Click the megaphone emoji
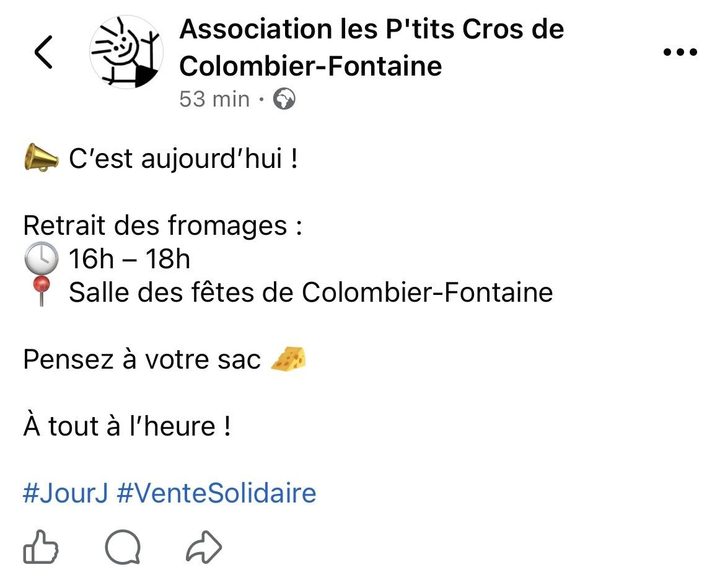The image size is (725, 588). [41, 159]
